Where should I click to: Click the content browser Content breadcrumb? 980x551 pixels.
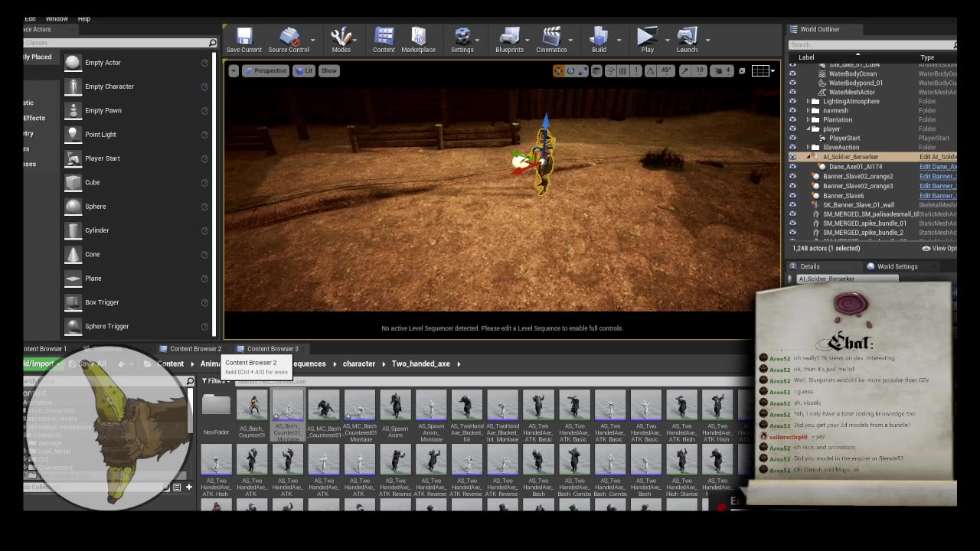tap(171, 364)
